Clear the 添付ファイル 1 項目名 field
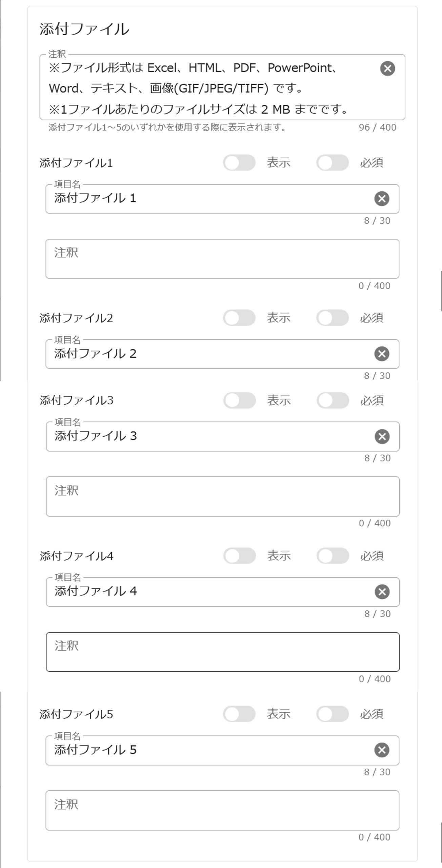This screenshot has width=442, height=868. pyautogui.click(x=382, y=199)
